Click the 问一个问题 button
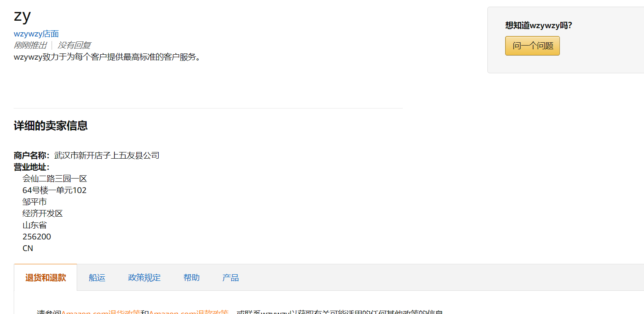Image resolution: width=644 pixels, height=314 pixels. point(532,46)
